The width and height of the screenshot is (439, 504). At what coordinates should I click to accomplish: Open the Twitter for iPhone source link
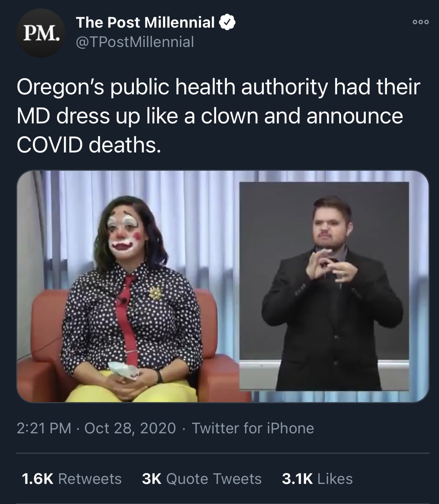point(253,428)
